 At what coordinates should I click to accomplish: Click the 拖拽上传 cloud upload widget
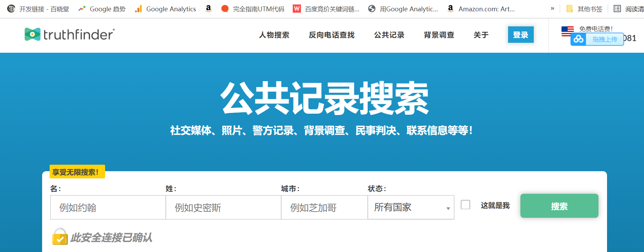pyautogui.click(x=597, y=39)
